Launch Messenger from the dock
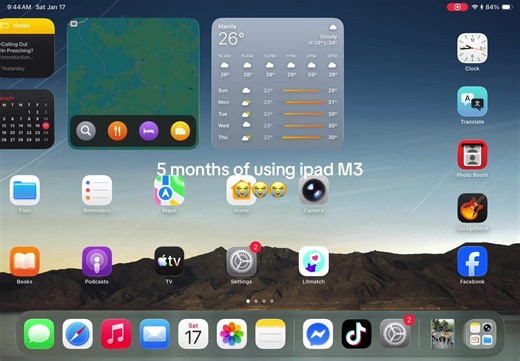The width and height of the screenshot is (520, 361). [x=318, y=334]
